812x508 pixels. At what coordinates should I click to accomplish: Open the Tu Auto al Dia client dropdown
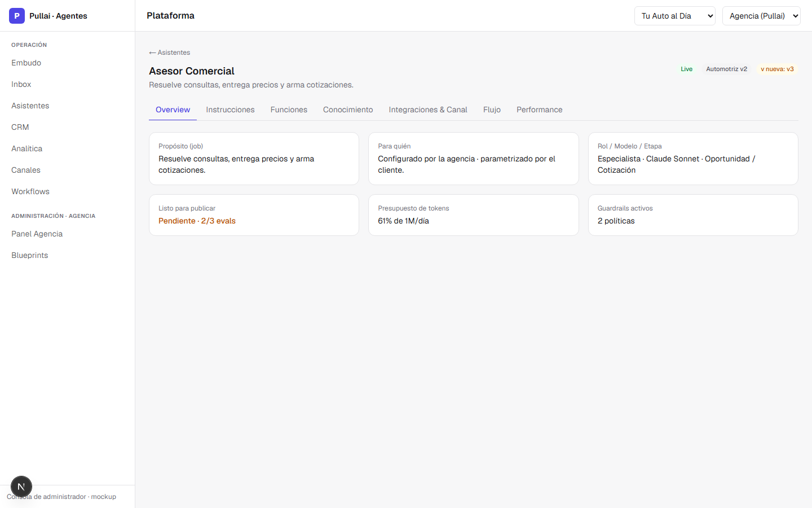pos(675,16)
